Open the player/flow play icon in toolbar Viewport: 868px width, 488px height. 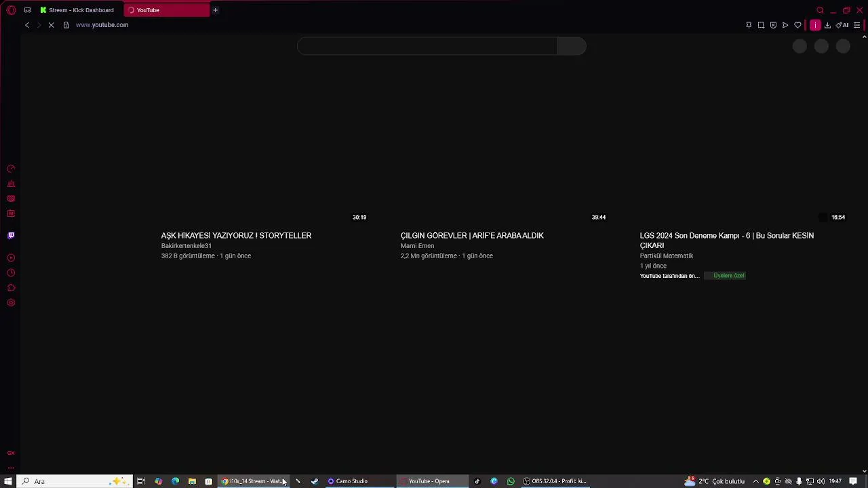(x=785, y=25)
